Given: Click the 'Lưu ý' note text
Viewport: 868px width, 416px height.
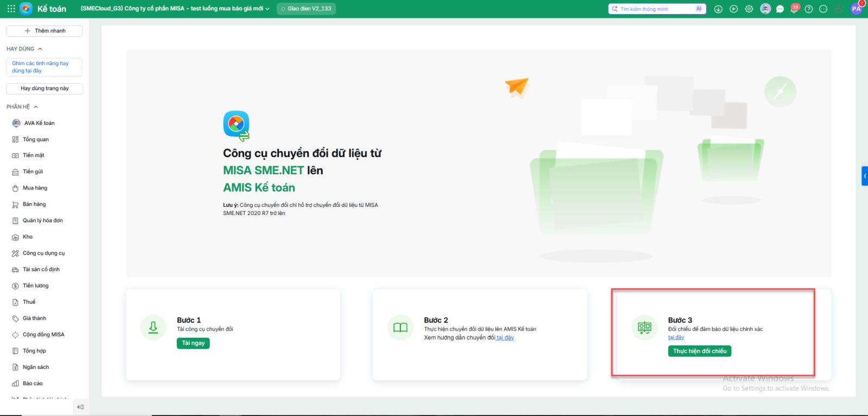Looking at the screenshot, I should (x=301, y=209).
